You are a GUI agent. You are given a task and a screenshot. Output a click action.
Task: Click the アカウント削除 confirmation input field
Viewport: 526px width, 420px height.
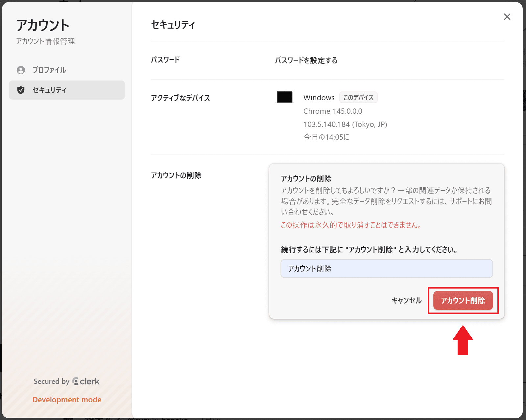[386, 268]
